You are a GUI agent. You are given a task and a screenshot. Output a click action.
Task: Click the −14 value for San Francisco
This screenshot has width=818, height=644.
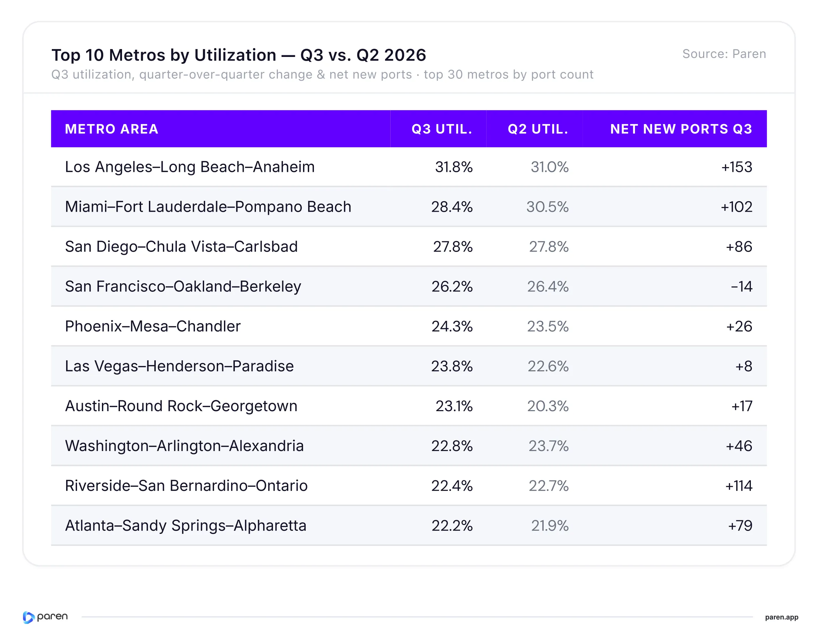point(741,287)
